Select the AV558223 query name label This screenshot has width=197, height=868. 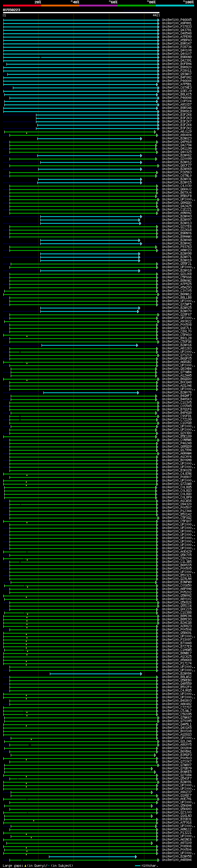pyautogui.click(x=11, y=10)
